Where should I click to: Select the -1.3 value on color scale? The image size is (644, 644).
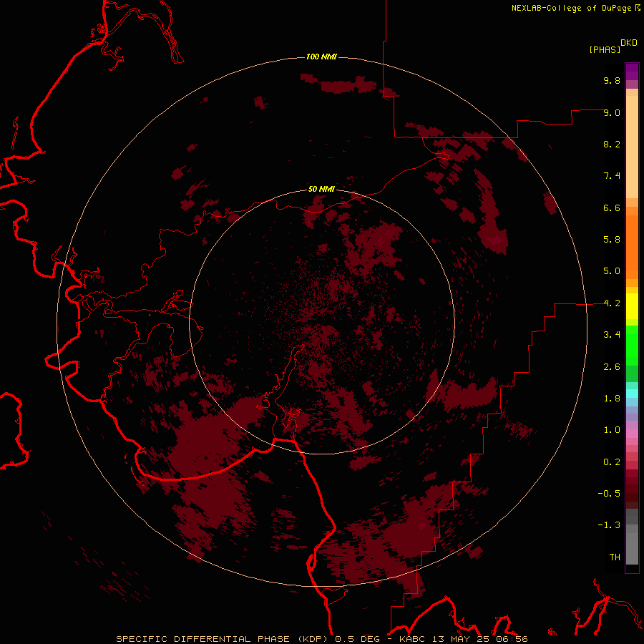(609, 525)
